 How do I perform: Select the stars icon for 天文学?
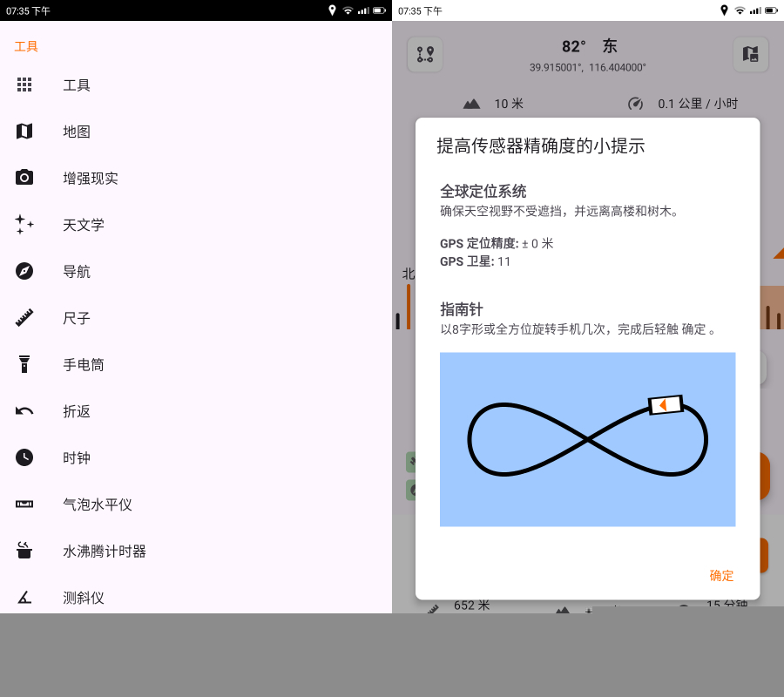[24, 225]
